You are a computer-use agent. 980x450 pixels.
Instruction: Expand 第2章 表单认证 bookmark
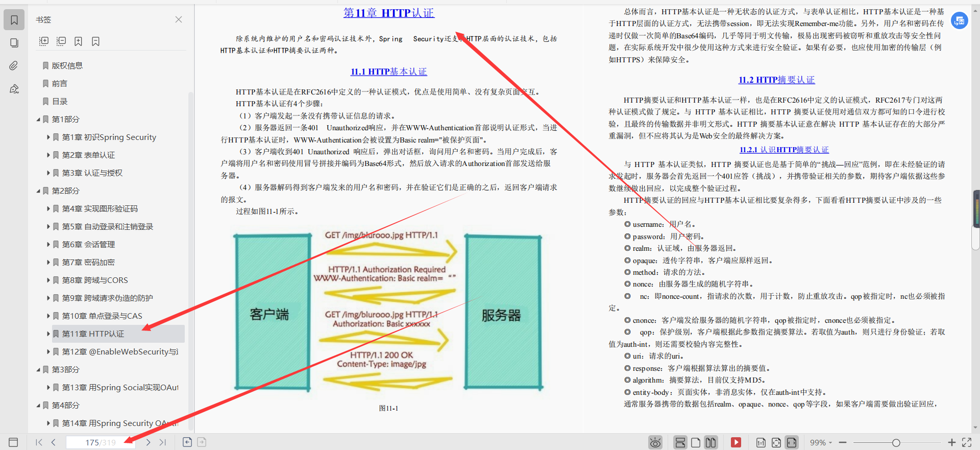48,155
